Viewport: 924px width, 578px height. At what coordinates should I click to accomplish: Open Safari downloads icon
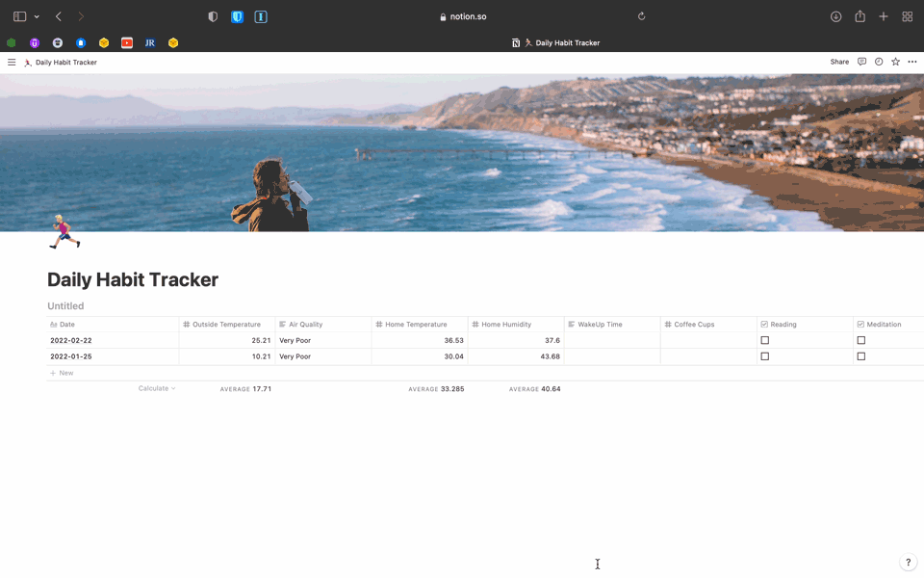pos(835,16)
